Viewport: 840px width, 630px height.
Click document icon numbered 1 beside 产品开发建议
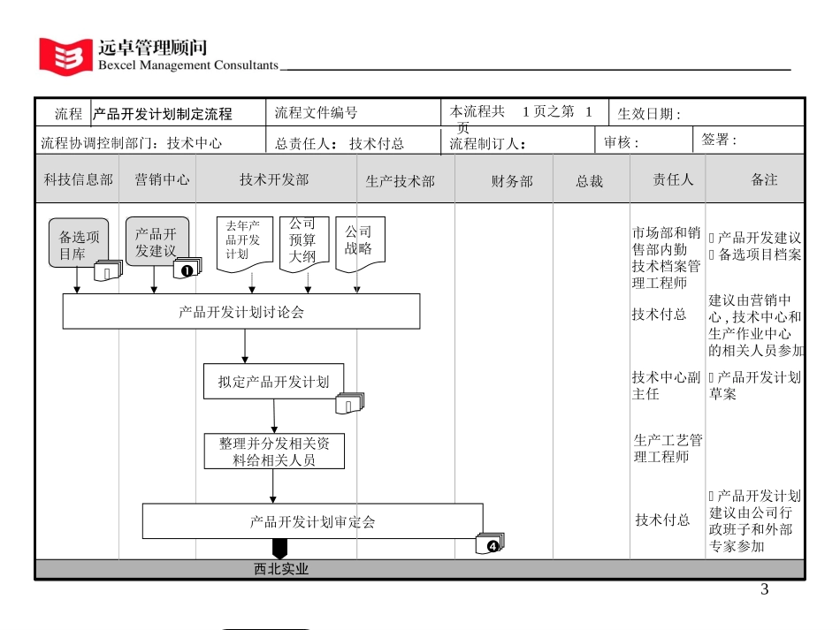tap(187, 268)
